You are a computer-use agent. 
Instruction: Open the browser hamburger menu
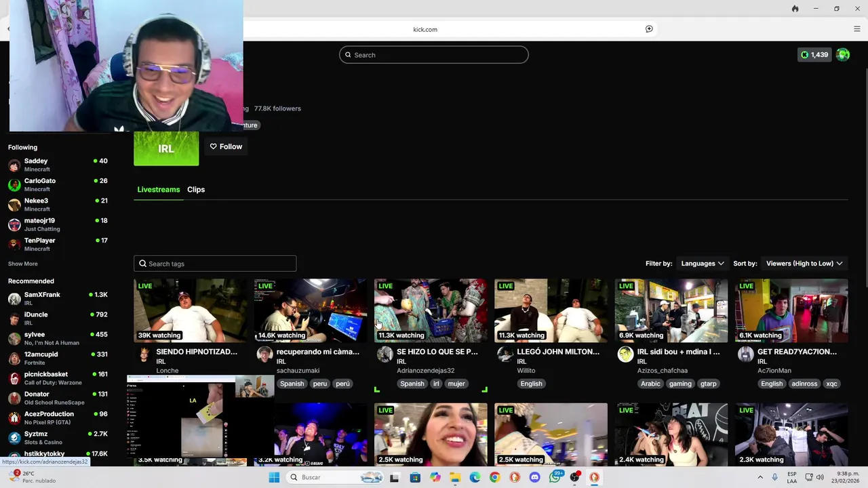[856, 29]
